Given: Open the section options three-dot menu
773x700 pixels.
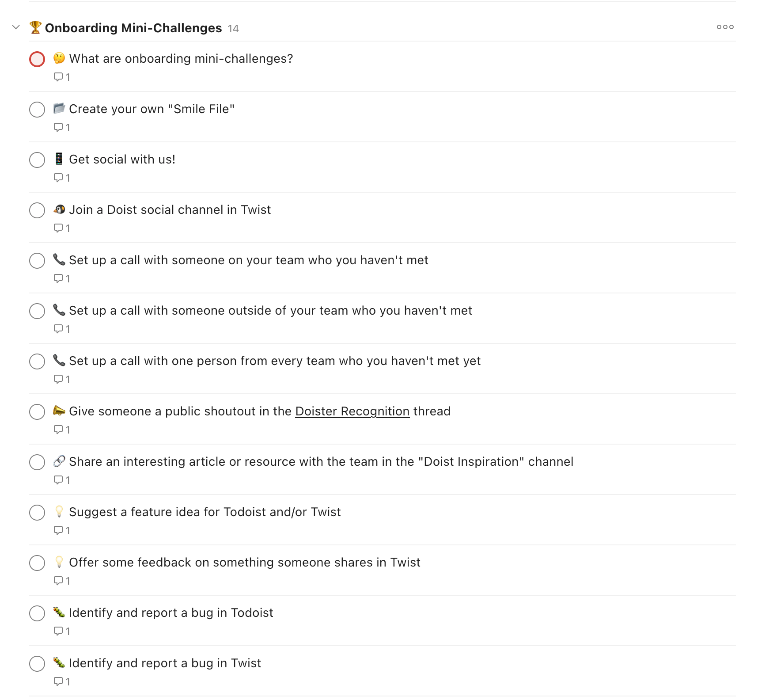Looking at the screenshot, I should 725,27.
